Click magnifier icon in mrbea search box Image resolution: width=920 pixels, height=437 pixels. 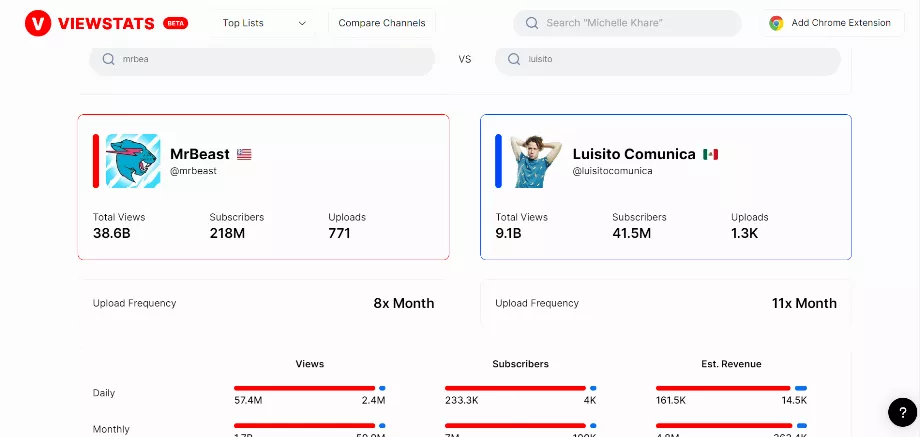coord(108,59)
